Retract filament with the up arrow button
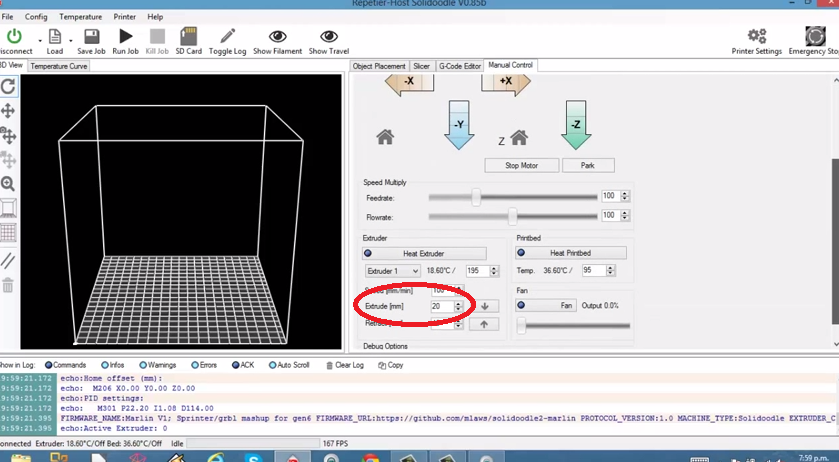Viewport: 839px width, 462px height. (484, 324)
